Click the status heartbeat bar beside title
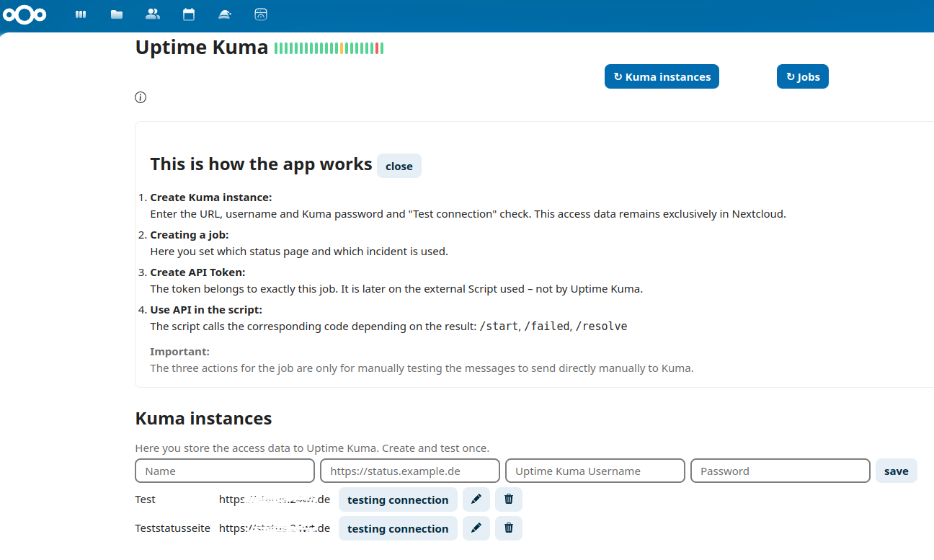Image resolution: width=934 pixels, height=560 pixels. pyautogui.click(x=329, y=48)
